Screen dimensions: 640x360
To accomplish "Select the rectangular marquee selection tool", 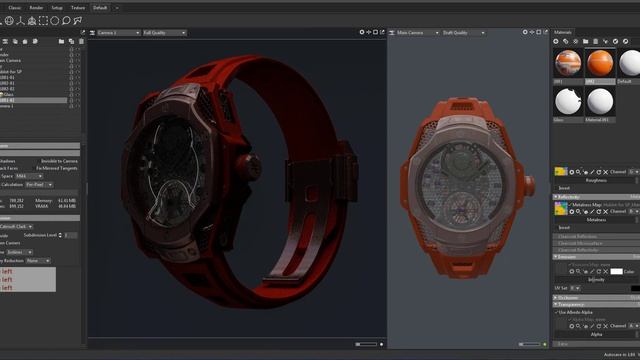I will tap(43, 21).
